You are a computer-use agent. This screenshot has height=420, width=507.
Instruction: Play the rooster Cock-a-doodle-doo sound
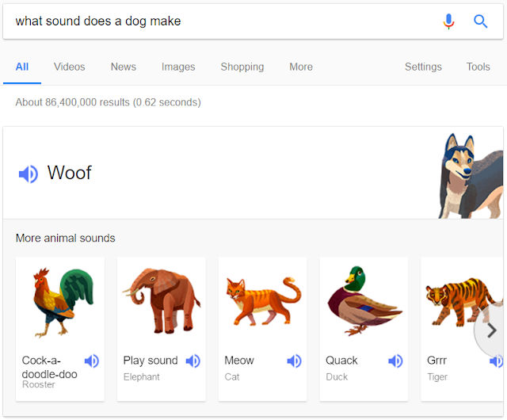coord(92,361)
